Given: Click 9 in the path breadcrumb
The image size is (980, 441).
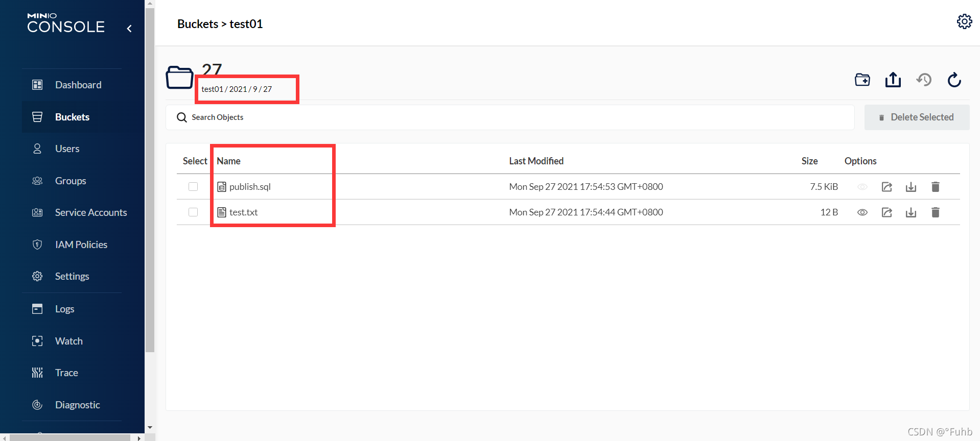Looking at the screenshot, I should [x=255, y=89].
